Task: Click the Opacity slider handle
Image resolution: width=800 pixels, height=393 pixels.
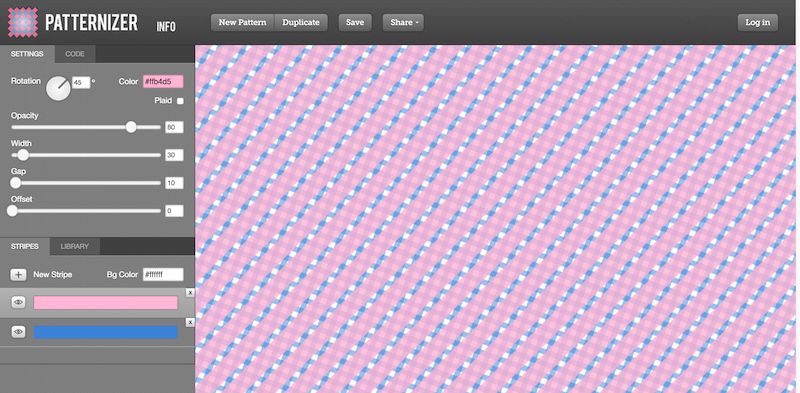Action: pyautogui.click(x=131, y=127)
